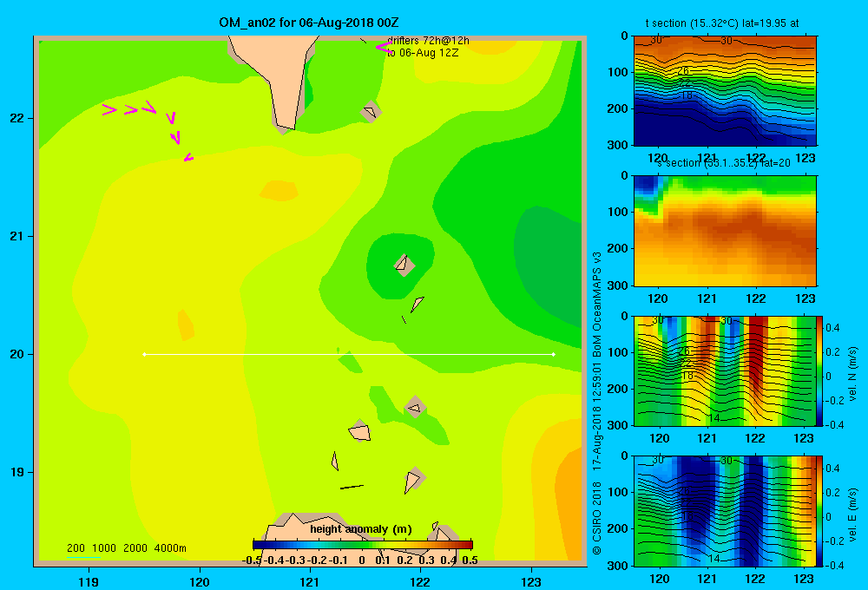
Task: Click the east endpoint of the white section line
Action: [x=554, y=354]
